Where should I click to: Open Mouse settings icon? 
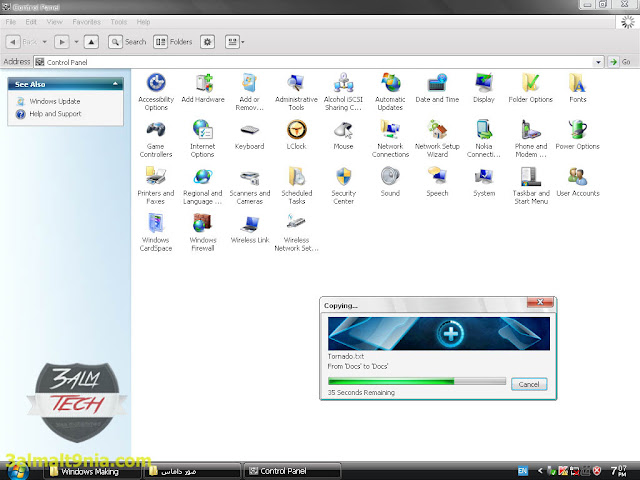(343, 135)
